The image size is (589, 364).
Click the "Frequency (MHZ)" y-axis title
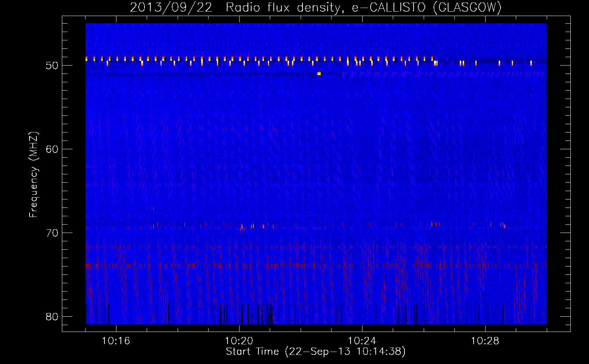[33, 175]
